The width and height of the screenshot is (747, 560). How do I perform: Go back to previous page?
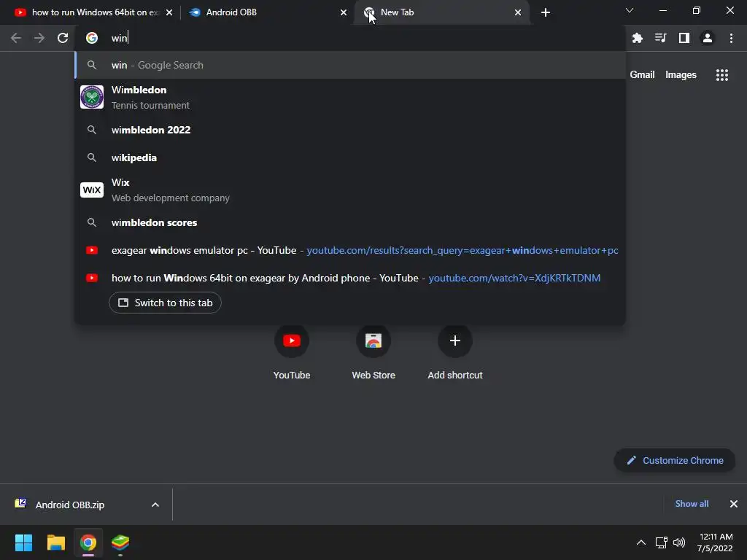16,38
